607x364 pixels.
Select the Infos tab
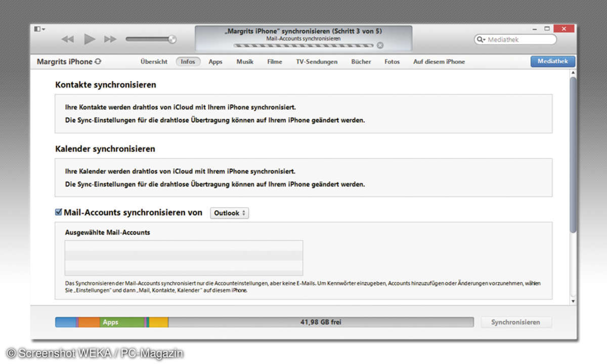[188, 62]
